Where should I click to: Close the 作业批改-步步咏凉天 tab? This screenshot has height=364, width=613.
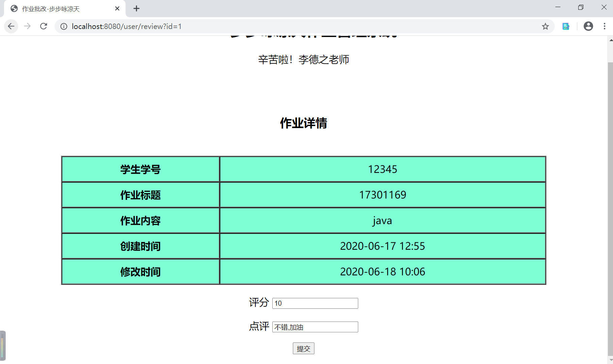pos(117,8)
